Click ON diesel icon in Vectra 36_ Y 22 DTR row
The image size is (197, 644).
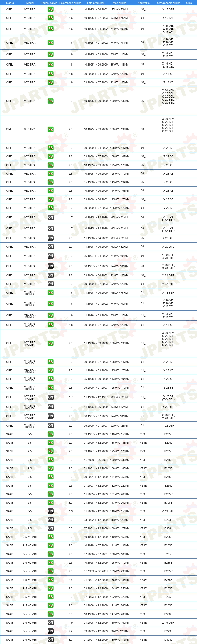click(50, 275)
